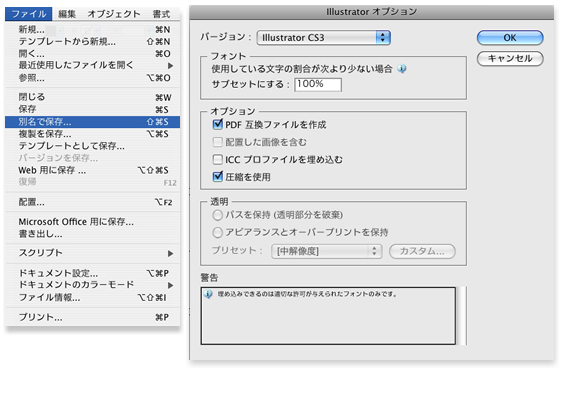
Task: Click the warning text 埋め込みできるのは適切な許可が与えられたフォントのみです
Action: click(307, 294)
